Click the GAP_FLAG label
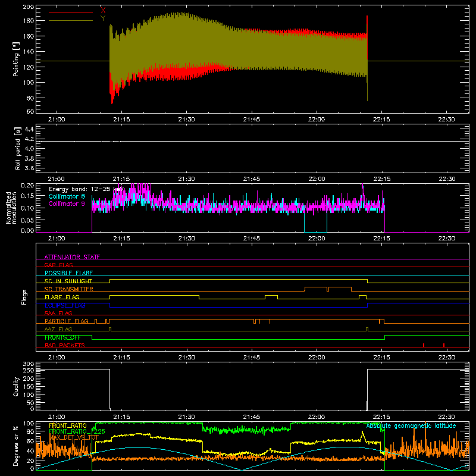The image size is (476, 476). click(58, 265)
